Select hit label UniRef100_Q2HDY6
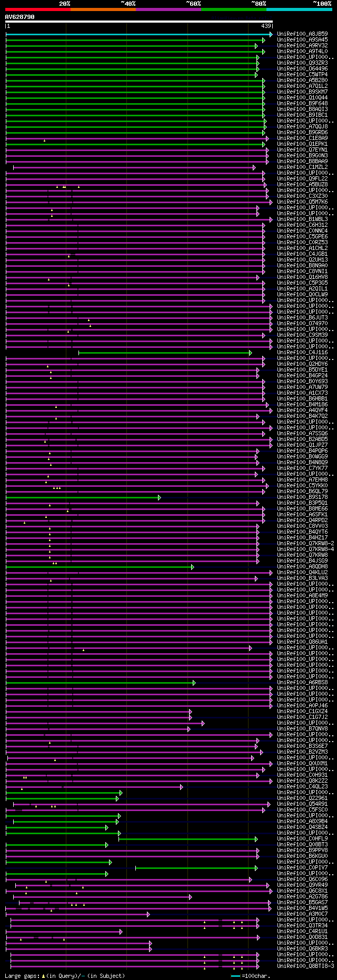The image size is (337, 980). 302,364
